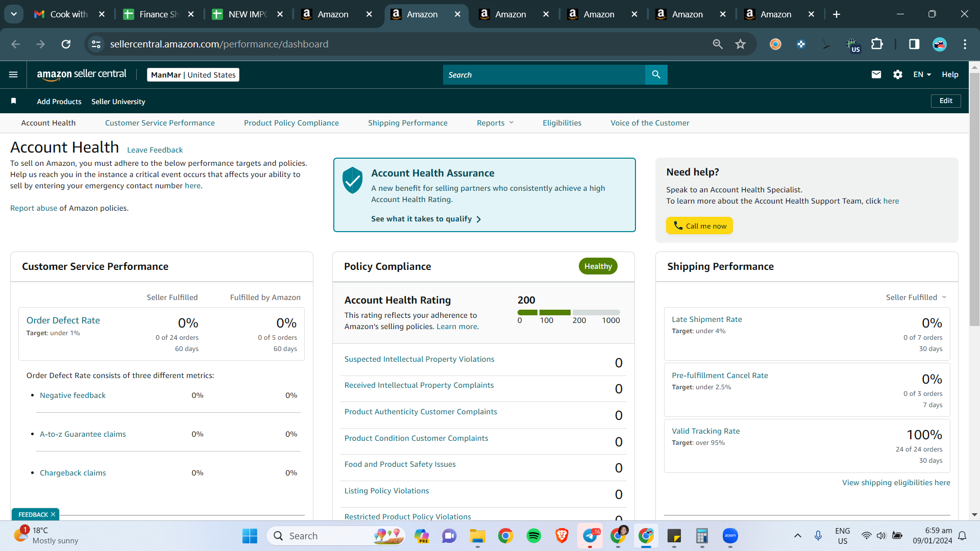Open the Eligibilities tab
This screenshot has width=980, height=551.
tap(562, 123)
